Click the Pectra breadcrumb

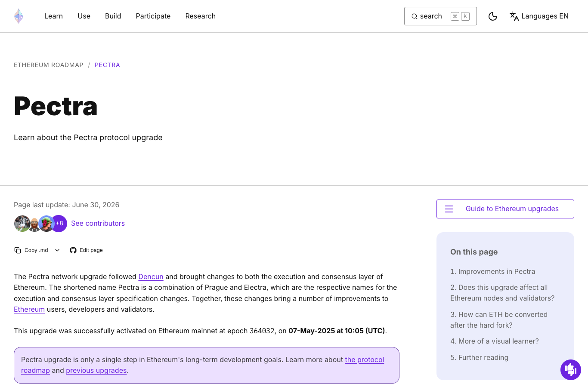pyautogui.click(x=107, y=65)
